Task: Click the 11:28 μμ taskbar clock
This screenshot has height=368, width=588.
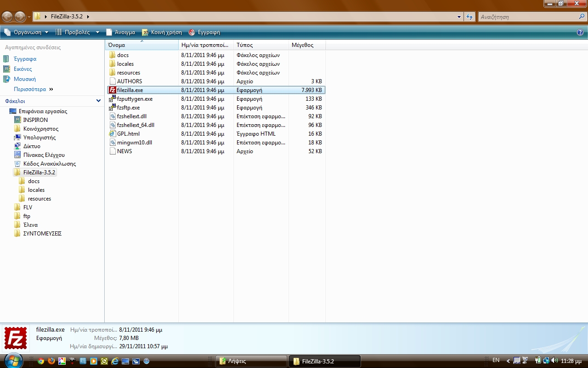Action: [x=572, y=361]
